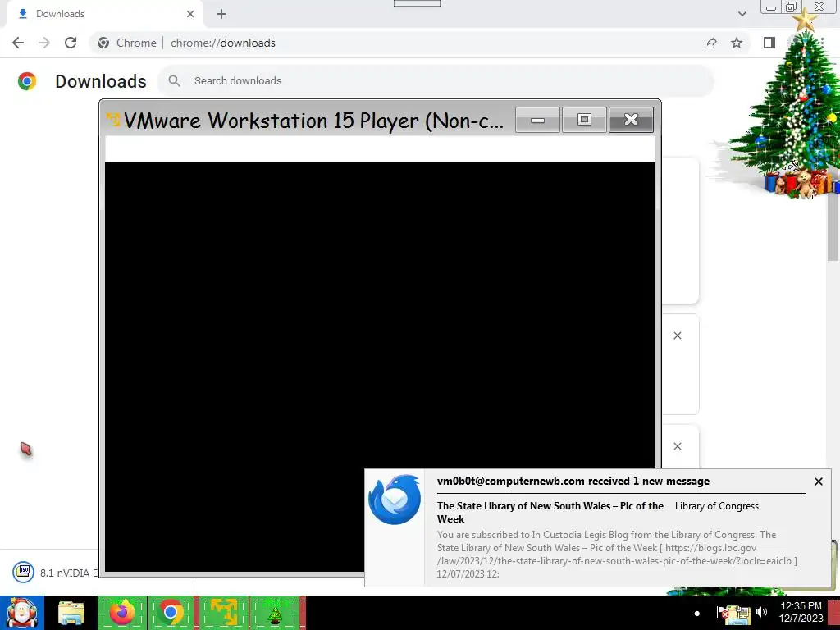Click the Chrome logo beside Downloads
The height and width of the screenshot is (630, 840).
[27, 81]
